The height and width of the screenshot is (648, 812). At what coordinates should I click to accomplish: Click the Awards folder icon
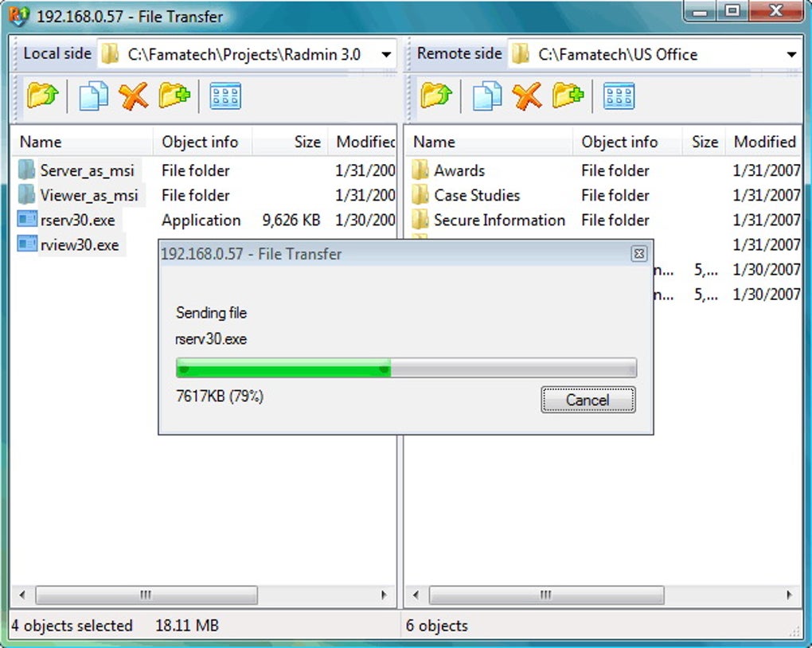(420, 170)
